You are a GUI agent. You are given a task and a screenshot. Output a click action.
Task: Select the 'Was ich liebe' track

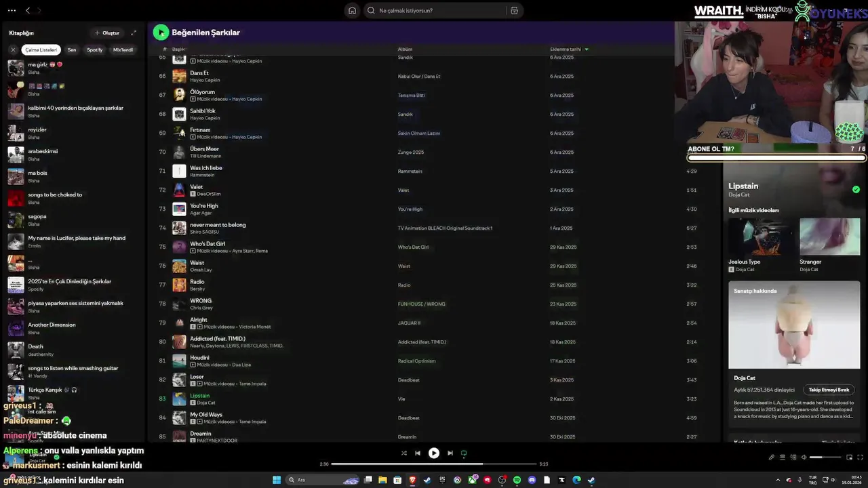pos(206,167)
